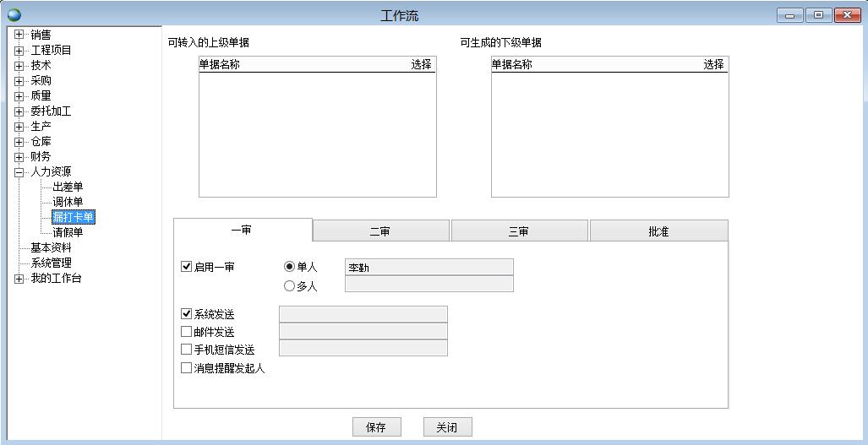Image resolution: width=868 pixels, height=445 pixels.
Task: Open 调休单 under 人力资源
Action: point(68,203)
